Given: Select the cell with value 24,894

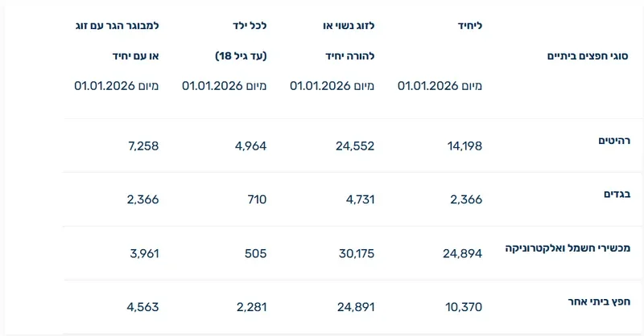Looking at the screenshot, I should click(x=462, y=253).
